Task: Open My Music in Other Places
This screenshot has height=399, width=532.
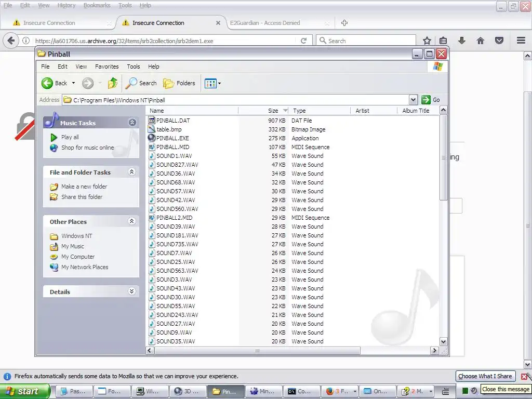Action: click(73, 246)
